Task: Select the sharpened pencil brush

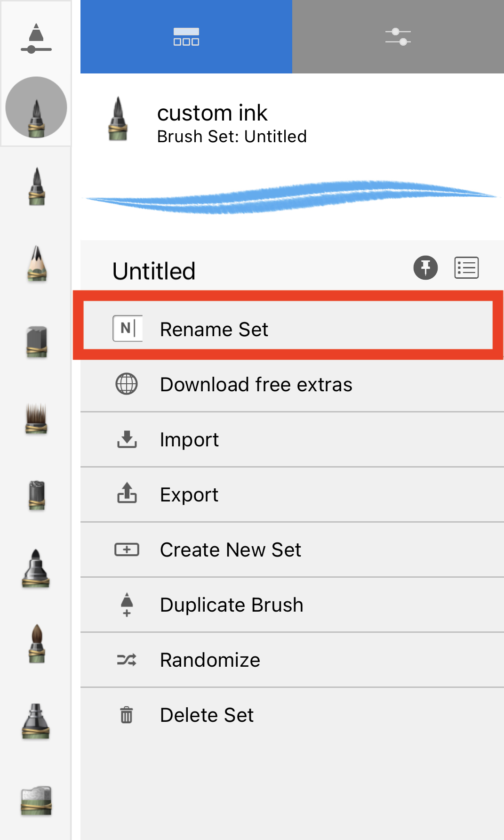Action: (37, 264)
